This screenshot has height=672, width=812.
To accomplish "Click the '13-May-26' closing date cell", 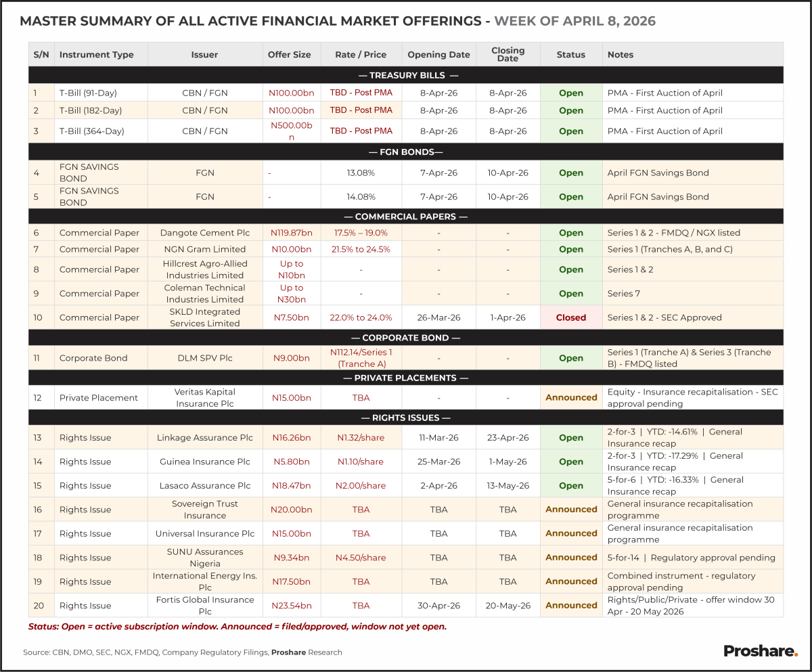I will click(507, 486).
